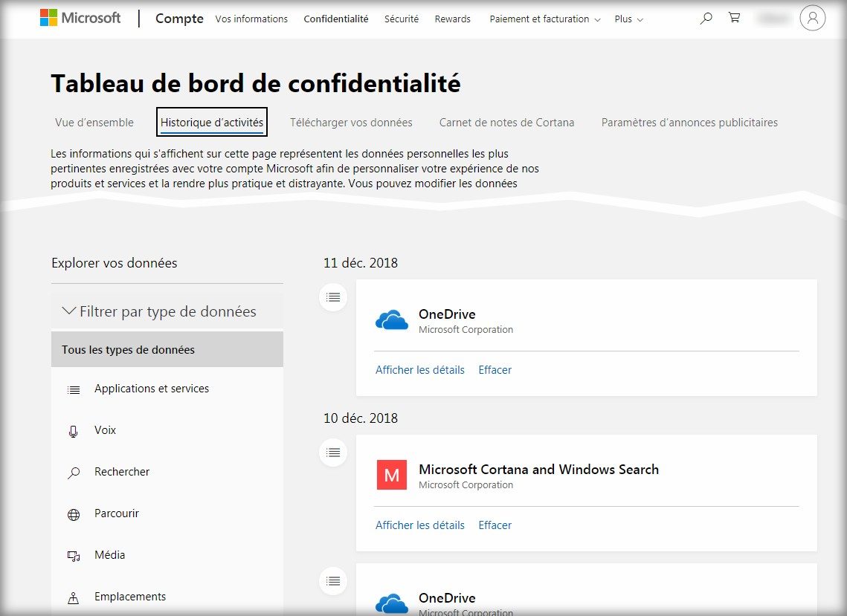Click the Microsoft logo
The height and width of the screenshot is (616, 847).
[x=80, y=19]
